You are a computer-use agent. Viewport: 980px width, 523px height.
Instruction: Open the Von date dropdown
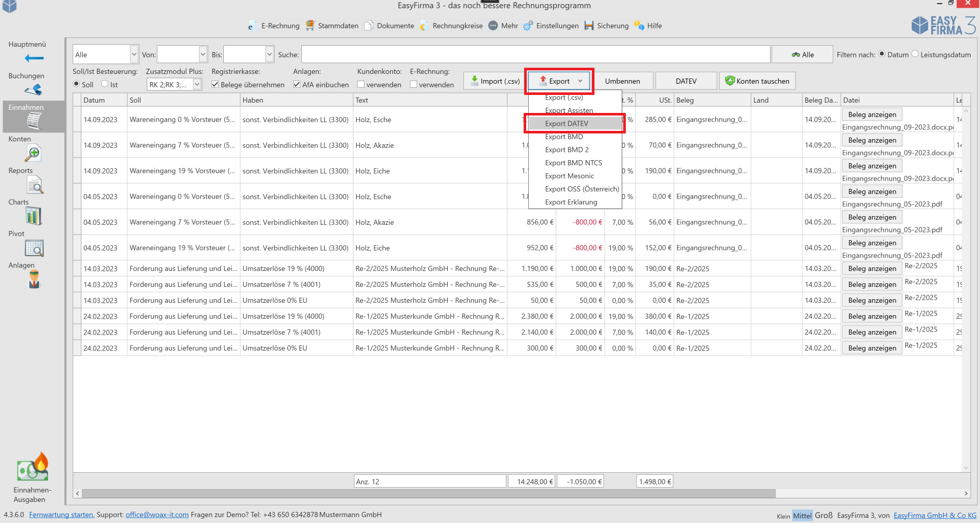[x=203, y=54]
